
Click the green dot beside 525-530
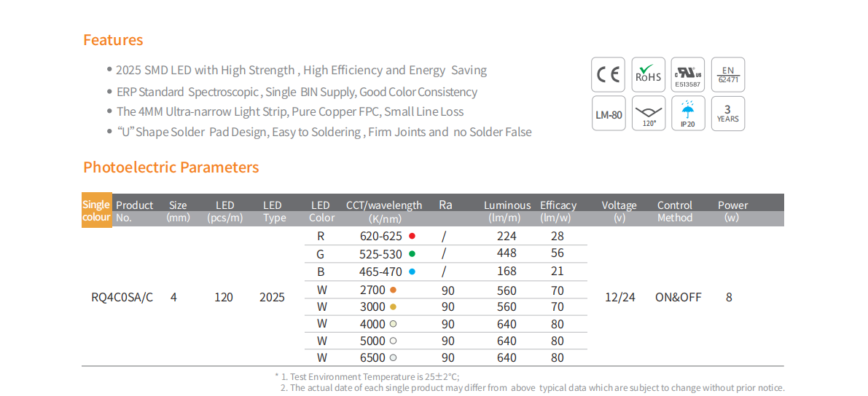[412, 254]
